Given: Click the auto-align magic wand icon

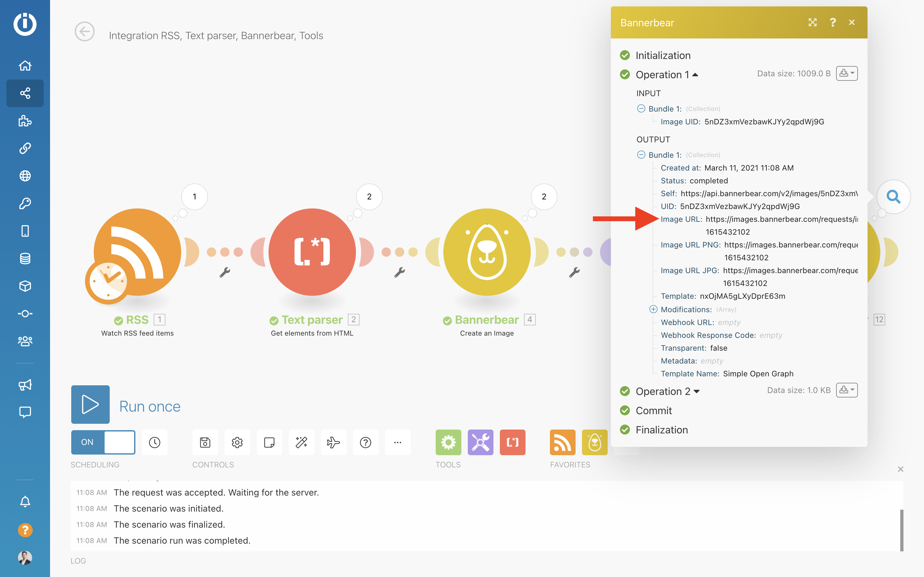Looking at the screenshot, I should [301, 442].
